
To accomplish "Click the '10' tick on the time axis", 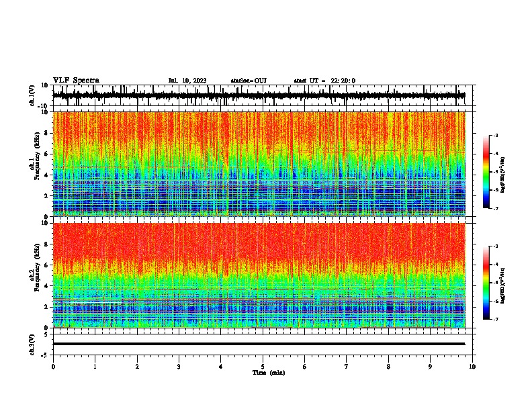I will [472, 367].
